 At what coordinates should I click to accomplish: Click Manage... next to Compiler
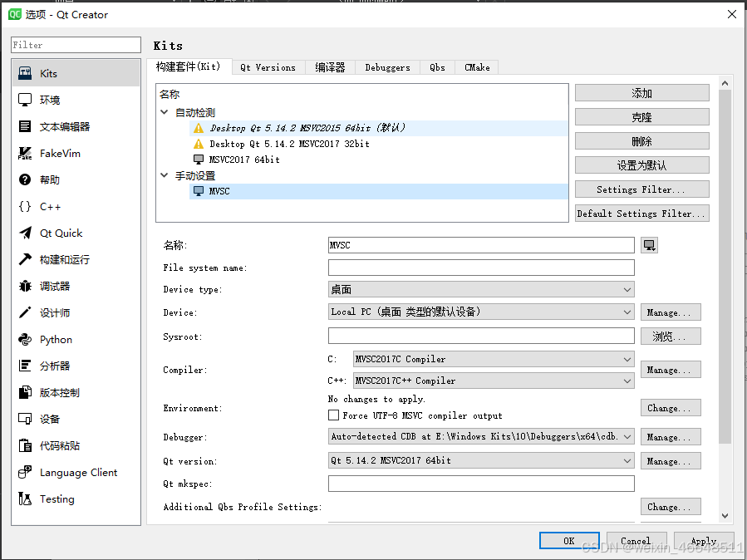point(671,370)
